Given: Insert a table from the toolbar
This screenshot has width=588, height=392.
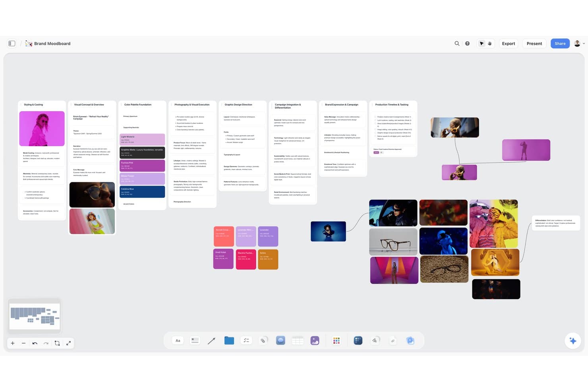Looking at the screenshot, I should tap(298, 341).
